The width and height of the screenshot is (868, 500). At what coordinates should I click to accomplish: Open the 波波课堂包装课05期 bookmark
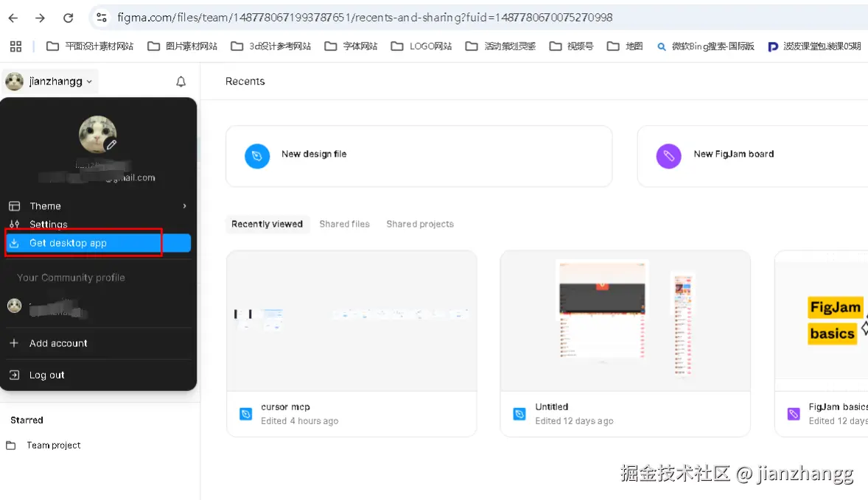pyautogui.click(x=814, y=46)
